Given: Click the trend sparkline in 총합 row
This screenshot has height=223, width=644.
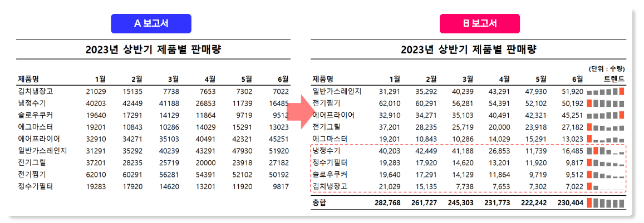Looking at the screenshot, I should [x=606, y=202].
